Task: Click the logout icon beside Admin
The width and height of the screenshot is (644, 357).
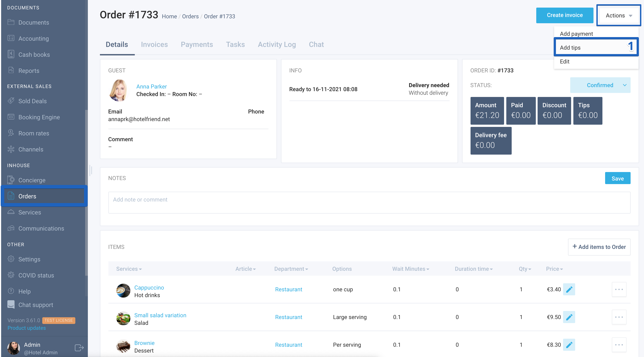Action: click(79, 348)
